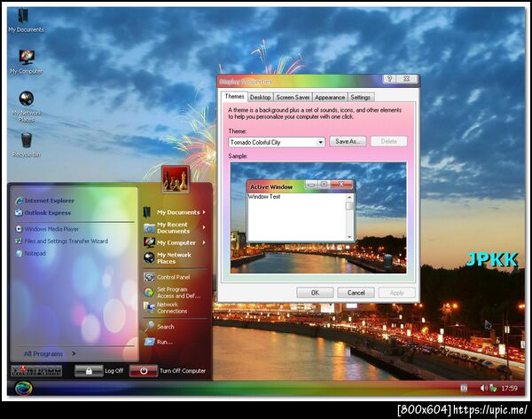The width and height of the screenshot is (532, 419).
Task: Open Search from Start menu
Action: (x=159, y=327)
